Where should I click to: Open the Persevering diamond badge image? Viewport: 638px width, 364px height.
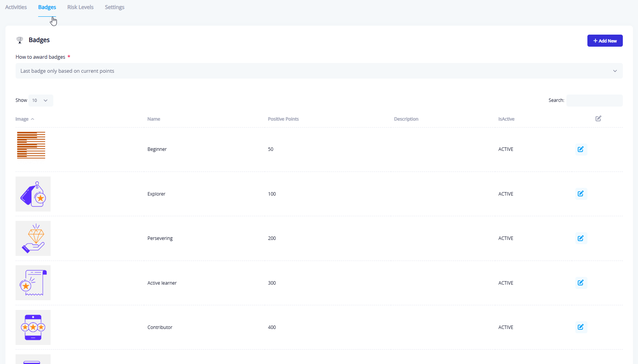33,238
